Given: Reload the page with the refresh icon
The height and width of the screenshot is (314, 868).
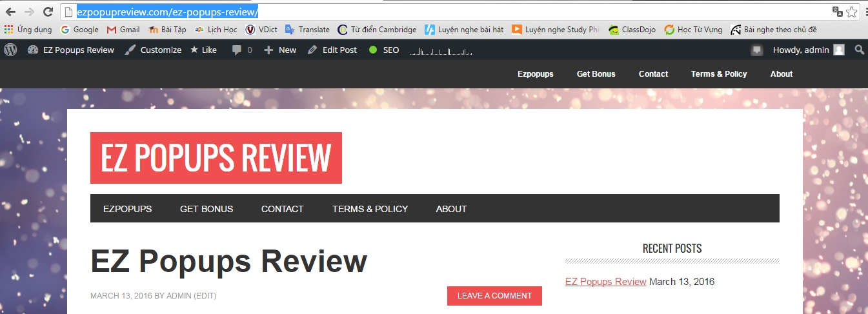Looking at the screenshot, I should 48,12.
